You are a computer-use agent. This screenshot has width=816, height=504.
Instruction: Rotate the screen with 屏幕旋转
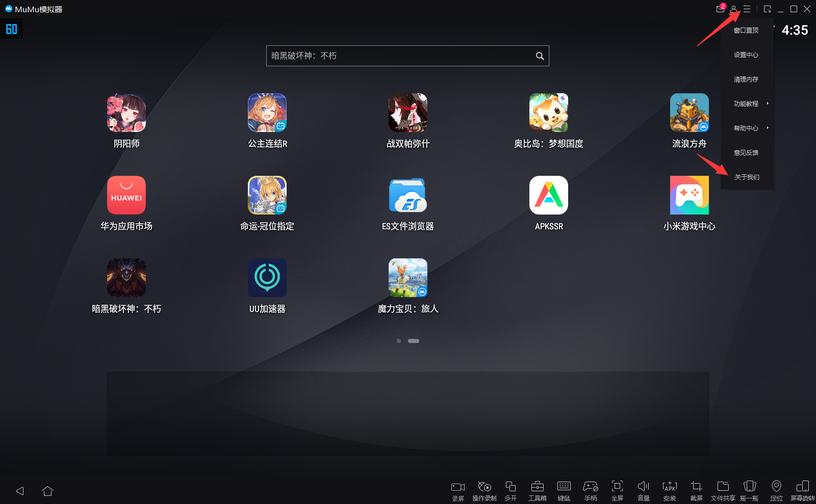click(x=803, y=491)
